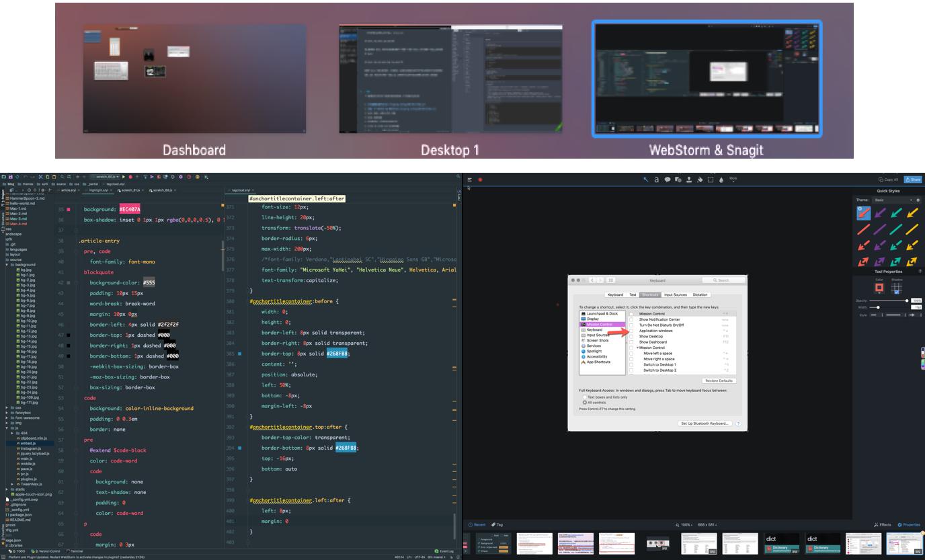Collapse the background folder in project tree
Viewport: 925px width, 560px height.
[7, 265]
